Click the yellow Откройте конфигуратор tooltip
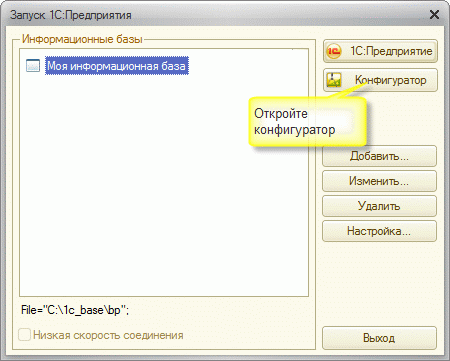 click(307, 122)
